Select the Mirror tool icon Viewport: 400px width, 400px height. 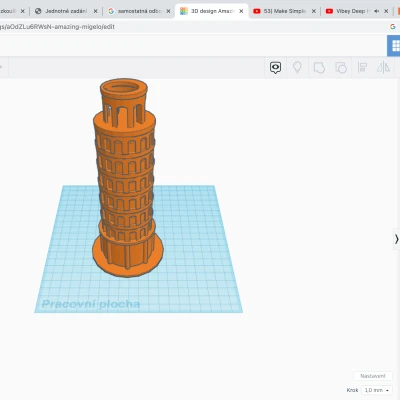point(383,67)
